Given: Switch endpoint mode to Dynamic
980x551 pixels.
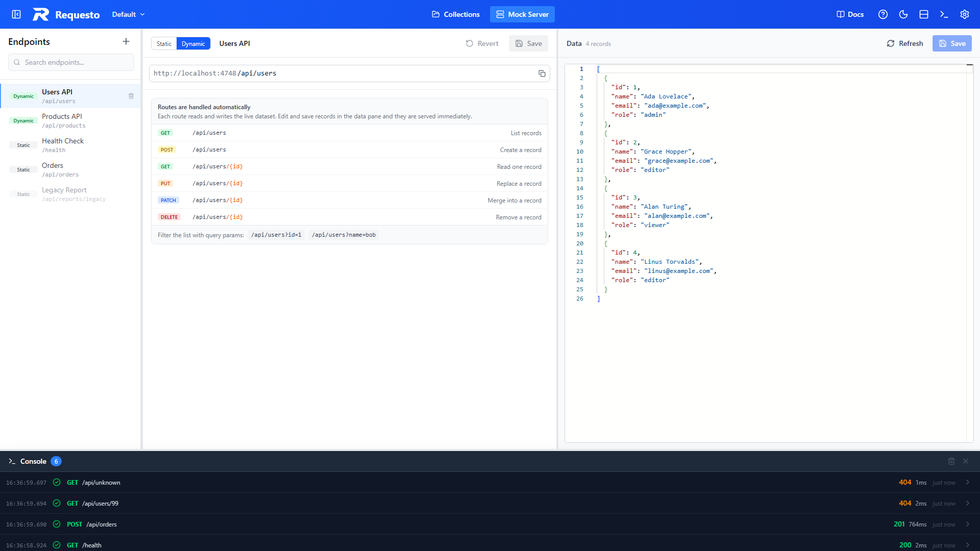Looking at the screenshot, I should 193,43.
